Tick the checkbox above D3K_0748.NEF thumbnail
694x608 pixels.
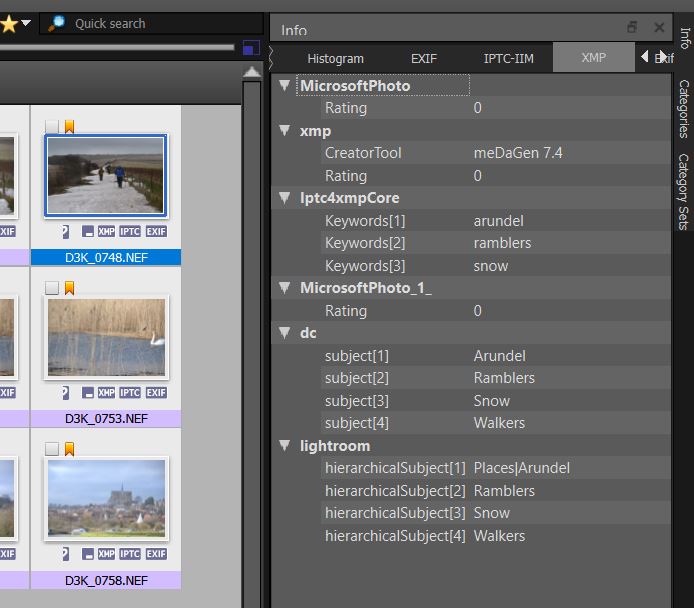[x=52, y=127]
